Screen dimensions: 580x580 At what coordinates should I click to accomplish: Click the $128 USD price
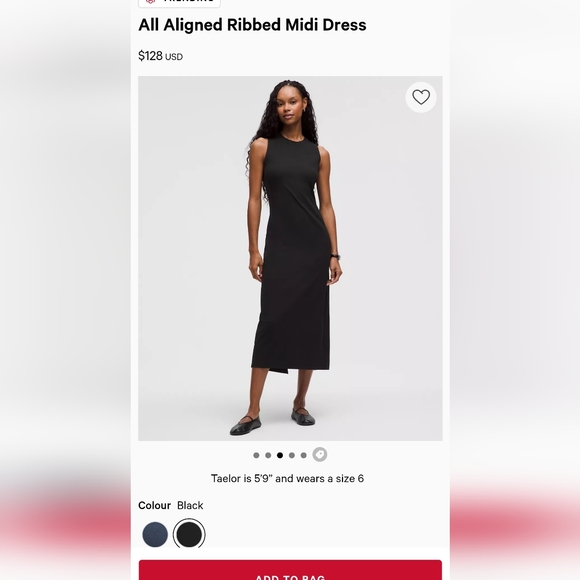tap(161, 56)
